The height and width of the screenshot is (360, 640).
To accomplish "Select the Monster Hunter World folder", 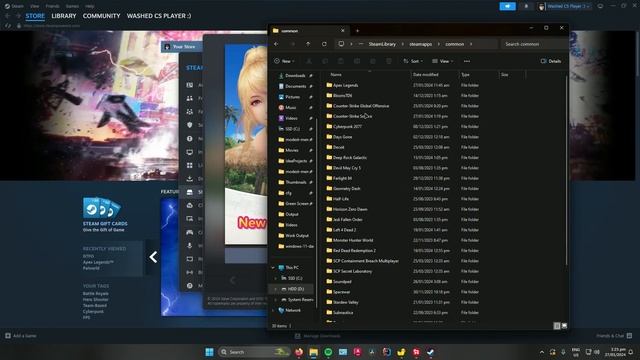I will click(353, 240).
